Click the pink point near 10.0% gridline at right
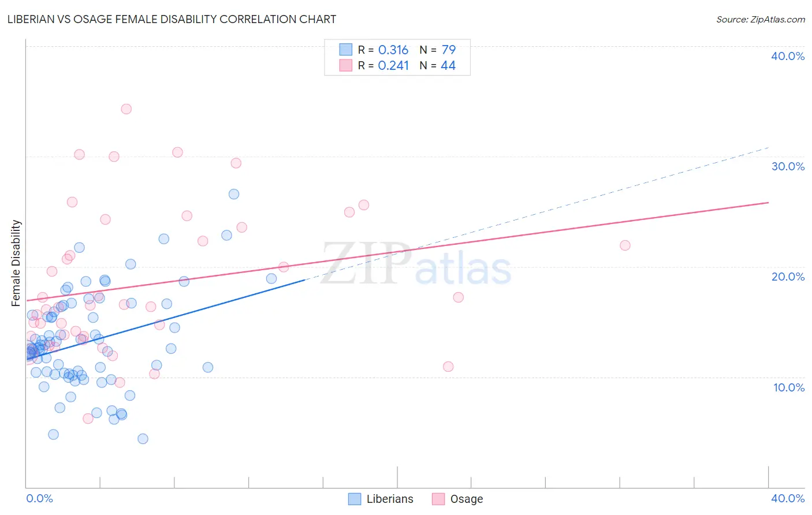 (448, 367)
